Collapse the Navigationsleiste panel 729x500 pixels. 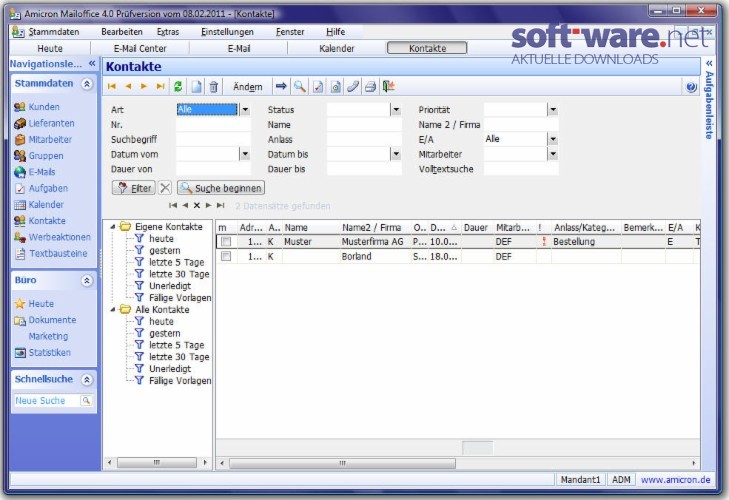(92, 63)
